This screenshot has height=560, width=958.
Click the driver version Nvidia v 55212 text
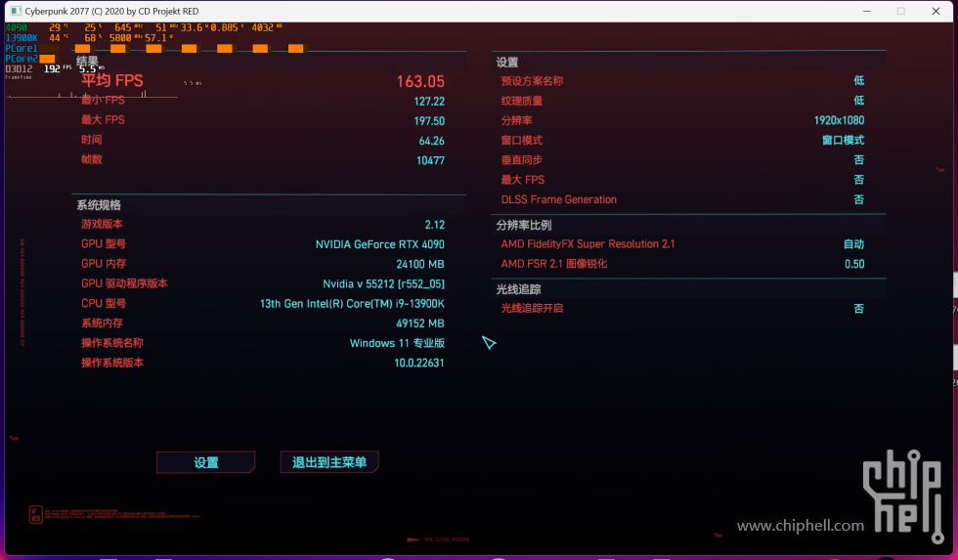point(383,284)
